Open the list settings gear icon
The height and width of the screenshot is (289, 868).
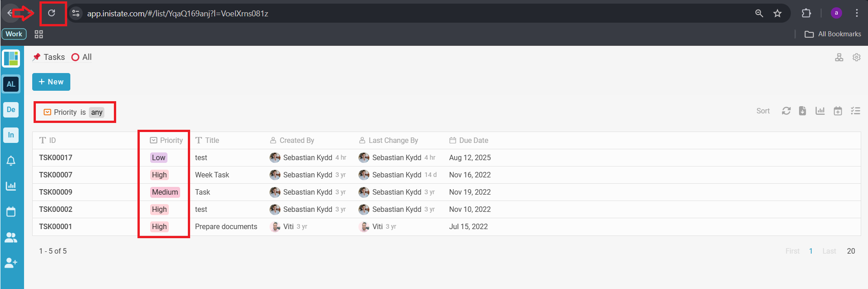tap(857, 57)
